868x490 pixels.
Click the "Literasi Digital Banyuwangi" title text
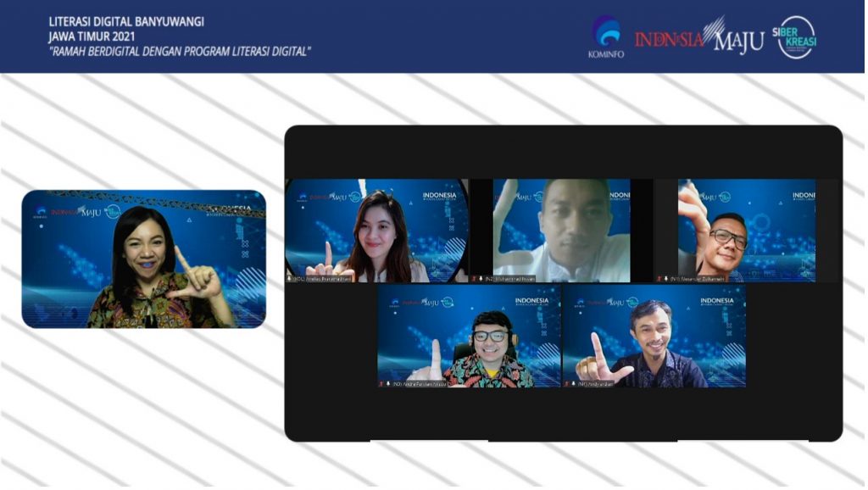pyautogui.click(x=126, y=21)
